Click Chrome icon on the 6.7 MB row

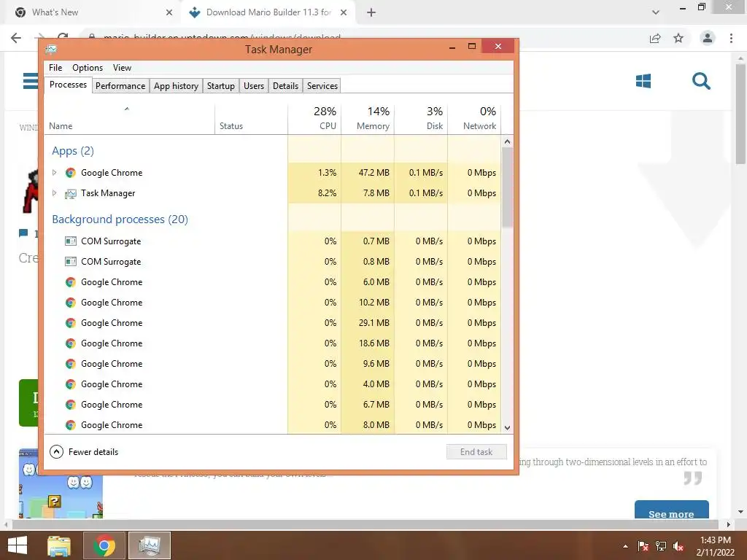[71, 404]
